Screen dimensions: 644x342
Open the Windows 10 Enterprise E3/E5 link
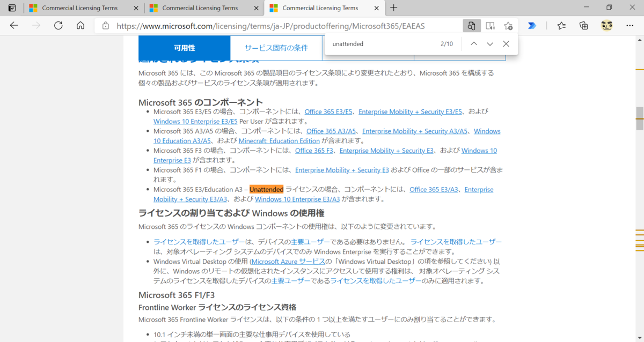click(x=195, y=122)
